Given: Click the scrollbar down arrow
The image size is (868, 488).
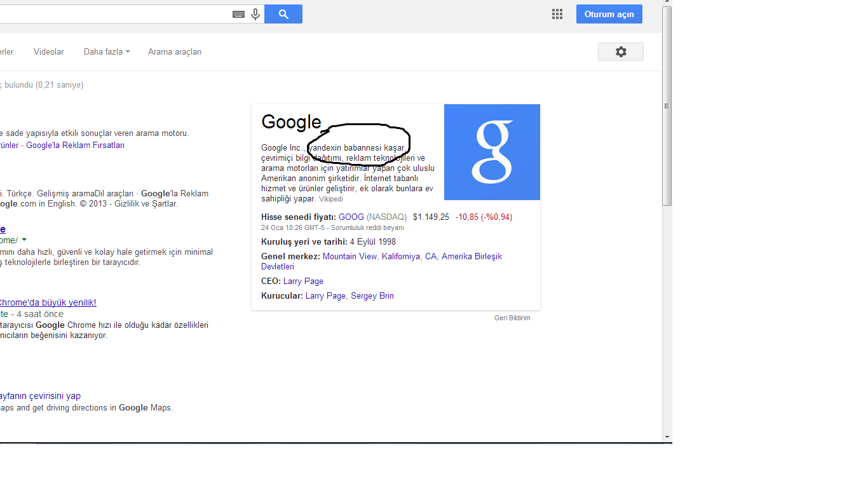Looking at the screenshot, I should tap(667, 437).
